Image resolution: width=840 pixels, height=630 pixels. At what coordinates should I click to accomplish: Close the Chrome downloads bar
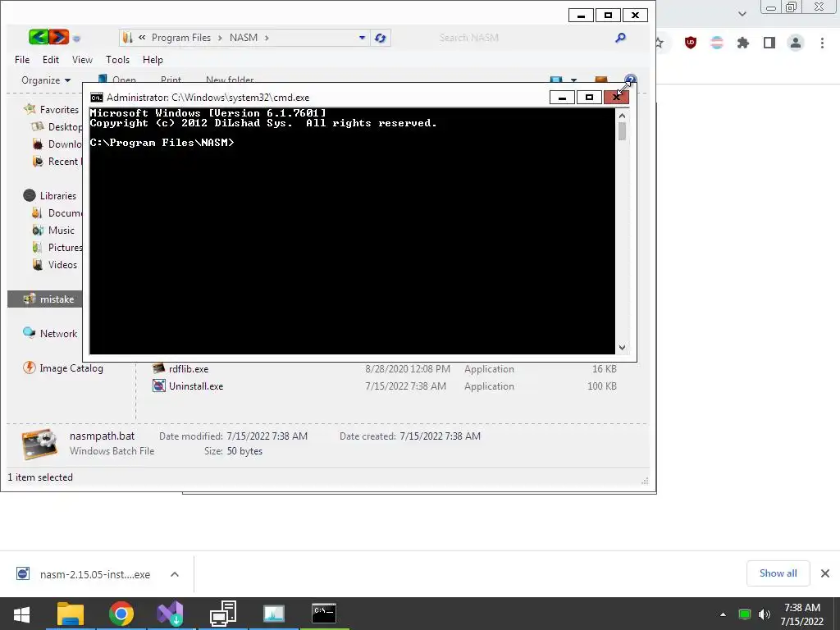coord(825,573)
